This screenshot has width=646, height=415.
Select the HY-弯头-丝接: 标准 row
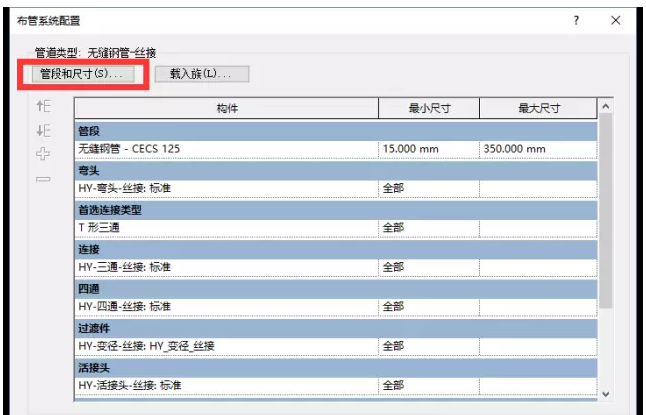(x=226, y=188)
